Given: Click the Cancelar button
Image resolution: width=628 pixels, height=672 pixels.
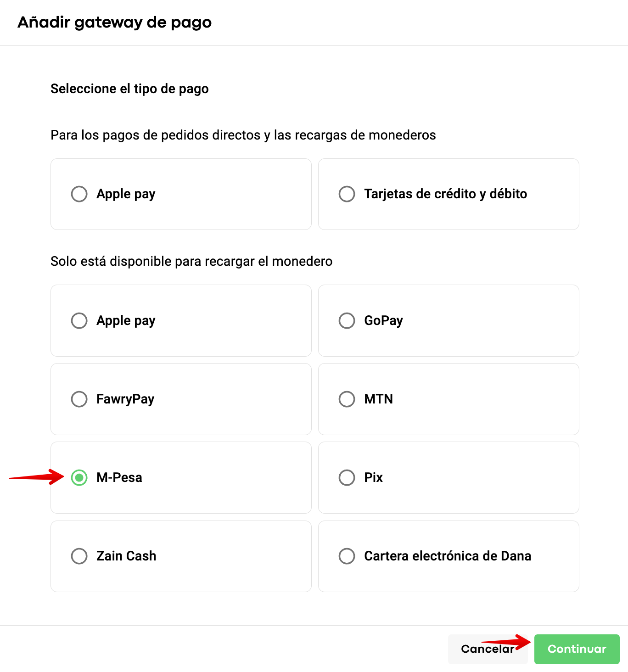Looking at the screenshot, I should (488, 649).
